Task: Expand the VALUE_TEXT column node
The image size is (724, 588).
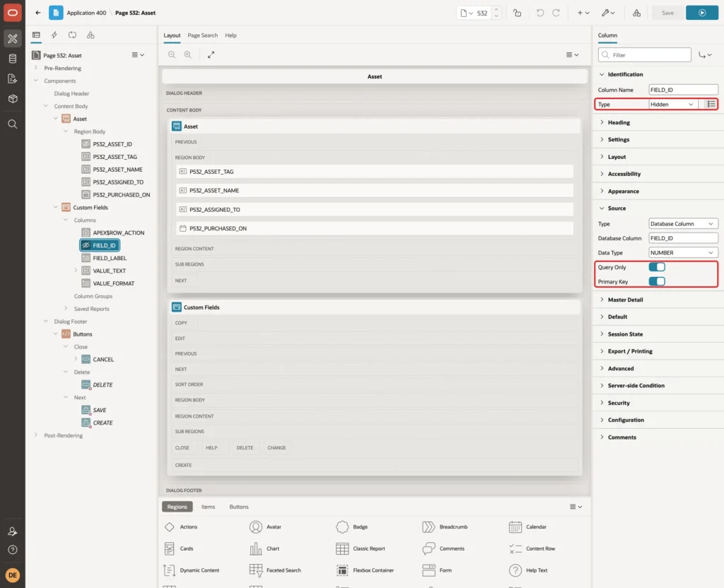Action: pos(76,271)
